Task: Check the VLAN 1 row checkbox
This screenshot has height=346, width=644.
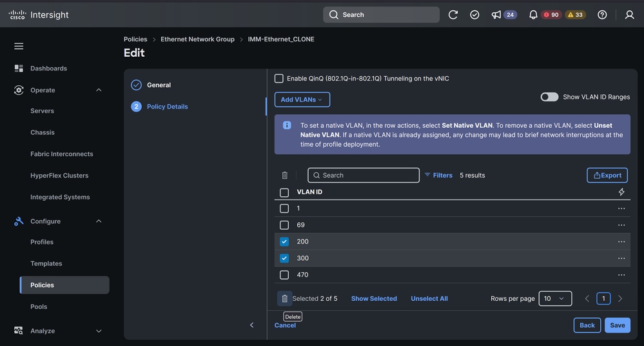Action: 284,209
